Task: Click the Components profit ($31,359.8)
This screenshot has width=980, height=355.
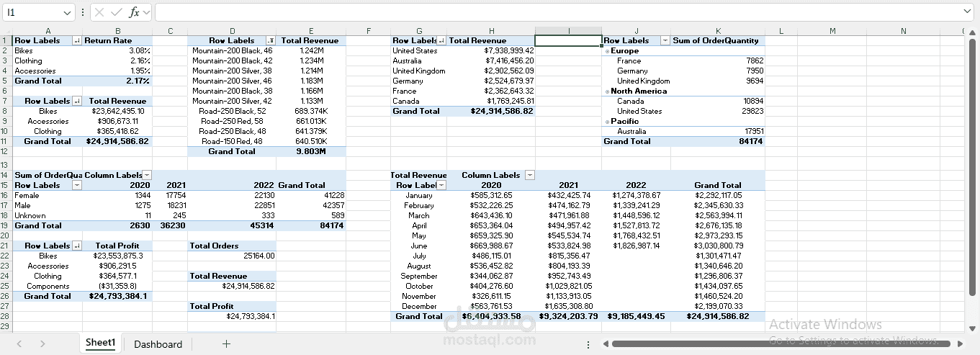Action: click(117, 286)
